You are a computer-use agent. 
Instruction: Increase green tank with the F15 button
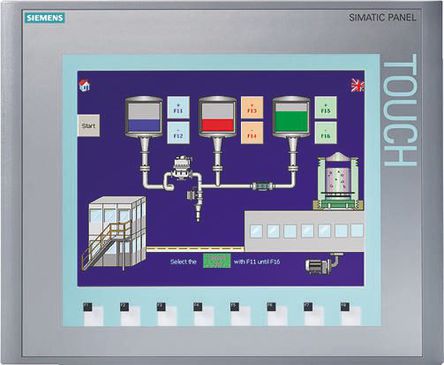coord(326,107)
